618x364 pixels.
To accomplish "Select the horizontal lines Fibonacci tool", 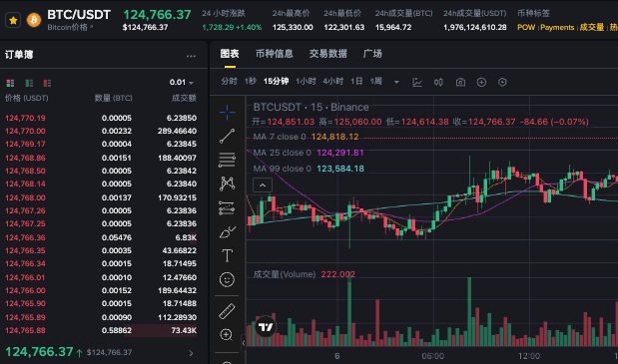I will coord(227,160).
